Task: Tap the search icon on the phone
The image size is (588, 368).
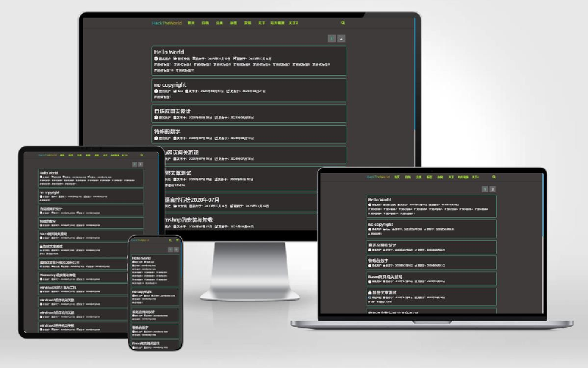Action: [170, 240]
